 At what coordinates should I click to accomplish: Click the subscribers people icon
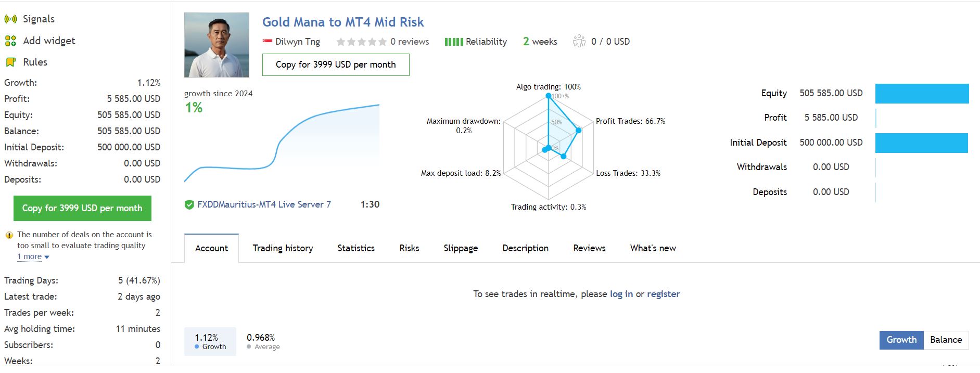[579, 42]
